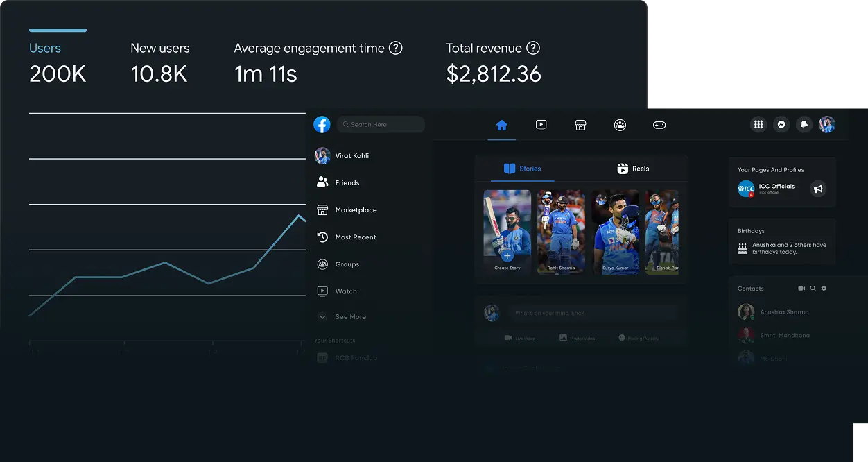The width and height of the screenshot is (868, 462).
Task: Click the ICC Officials page name
Action: tap(776, 186)
